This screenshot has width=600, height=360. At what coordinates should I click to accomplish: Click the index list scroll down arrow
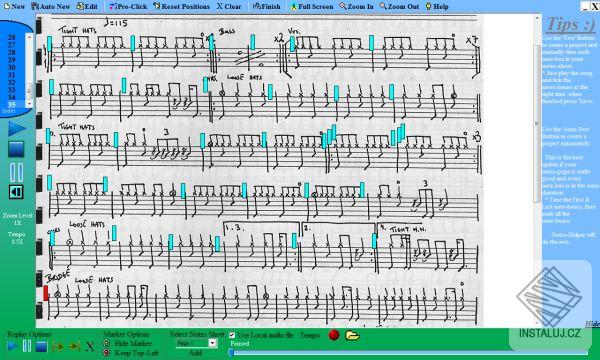[29, 104]
